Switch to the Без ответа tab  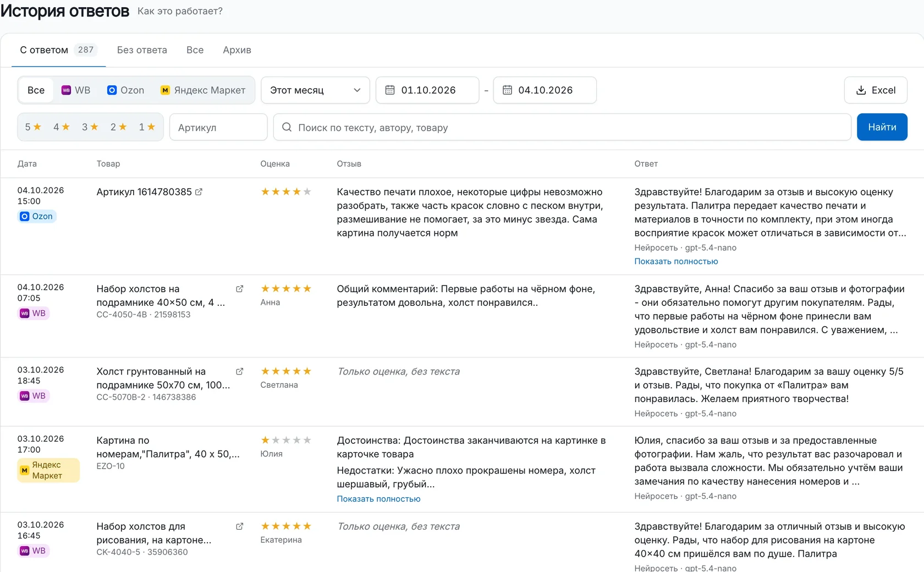(142, 50)
